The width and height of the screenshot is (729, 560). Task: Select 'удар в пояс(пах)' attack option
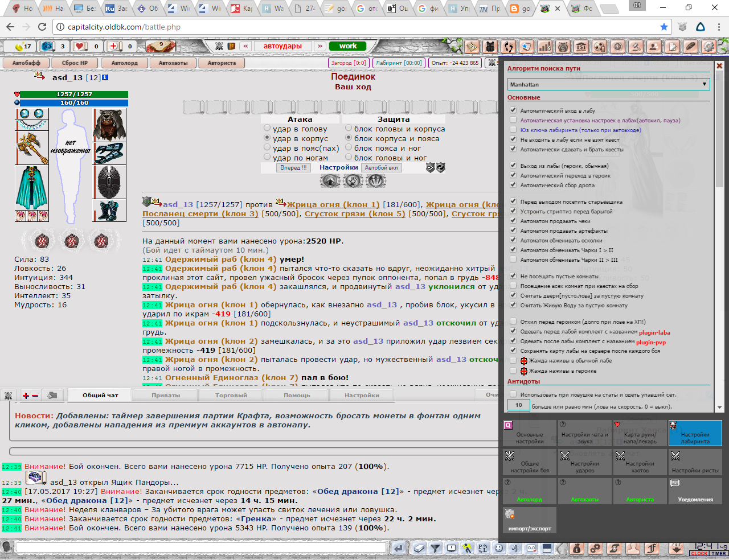pyautogui.click(x=267, y=148)
